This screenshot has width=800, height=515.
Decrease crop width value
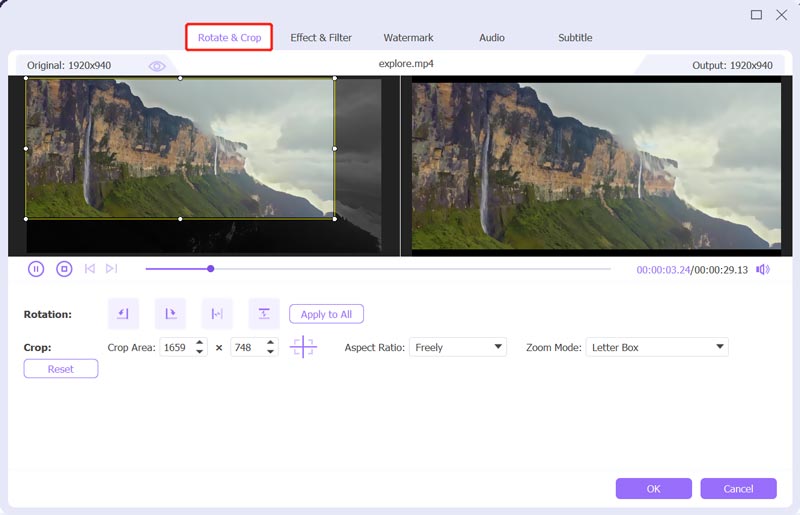point(199,352)
